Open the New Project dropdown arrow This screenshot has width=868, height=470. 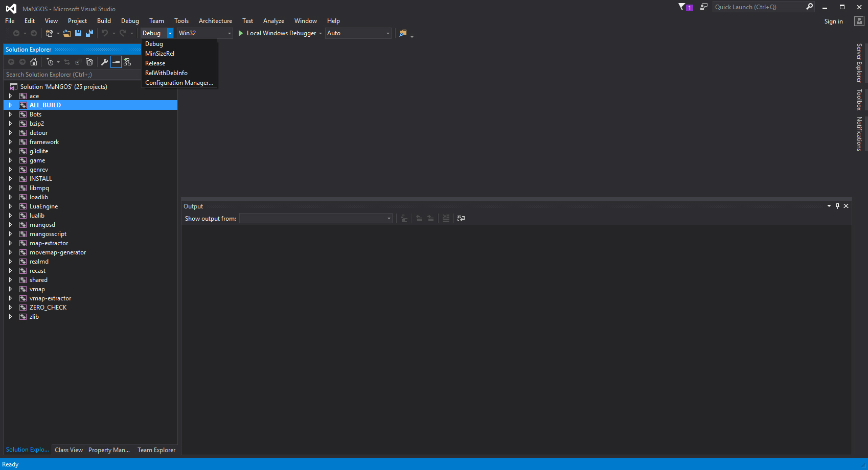tap(58, 33)
